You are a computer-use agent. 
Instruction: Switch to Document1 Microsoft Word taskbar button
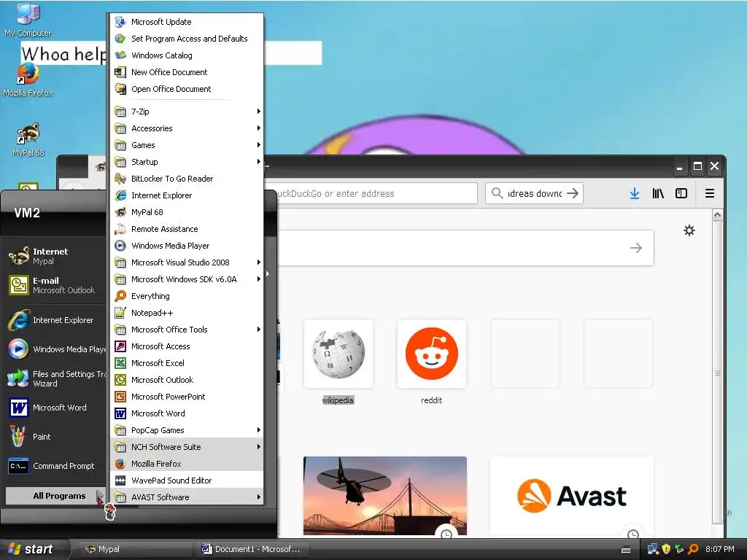tap(252, 549)
